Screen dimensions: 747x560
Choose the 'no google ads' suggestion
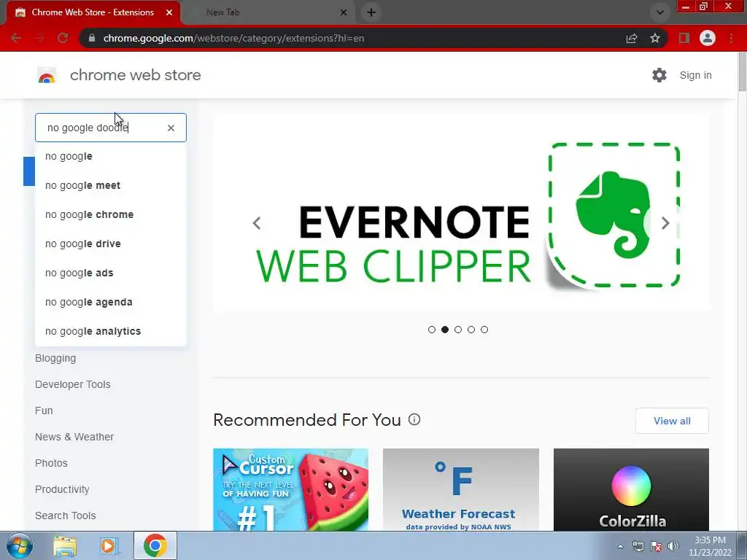(111, 273)
